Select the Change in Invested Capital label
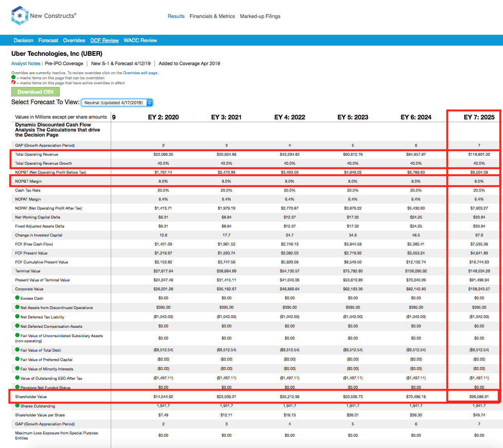The height and width of the screenshot is (448, 503). pyautogui.click(x=39, y=235)
